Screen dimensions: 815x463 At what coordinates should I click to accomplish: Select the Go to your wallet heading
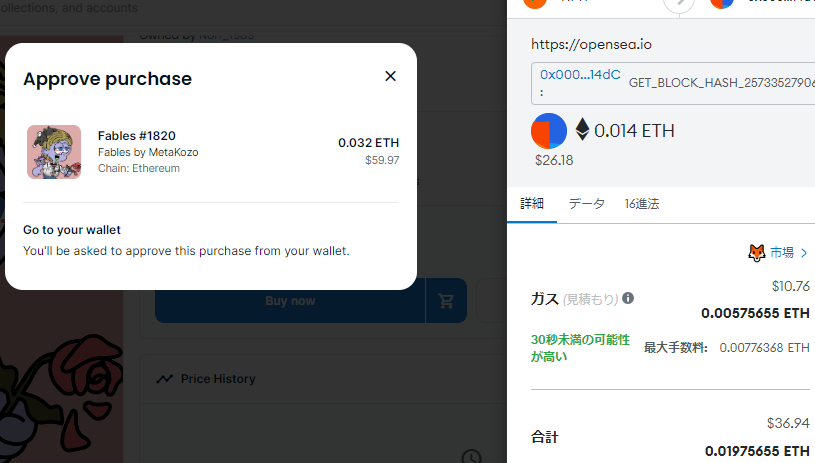[x=72, y=230]
